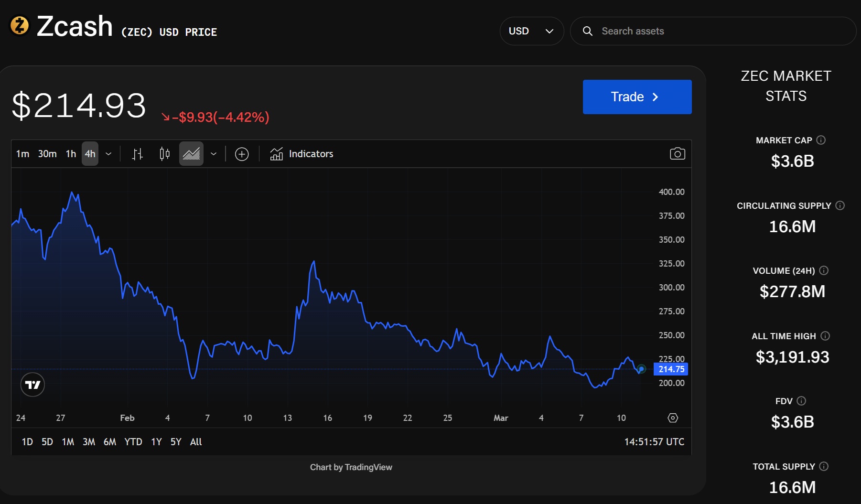
Task: Switch chart interval to 30m
Action: 47,154
